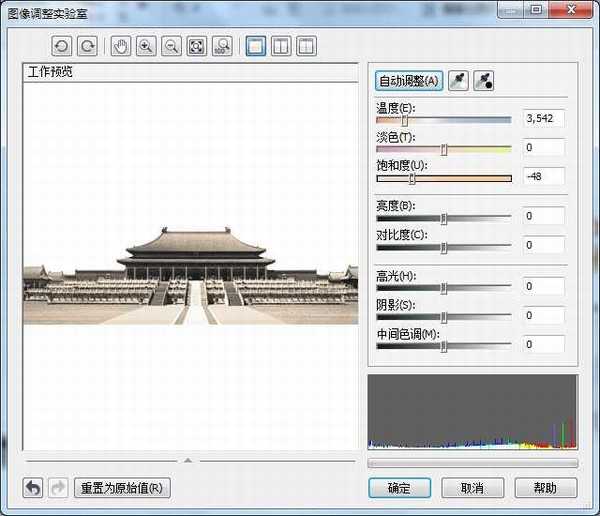Click the 自动调整(A) auto adjust button

[x=407, y=81]
